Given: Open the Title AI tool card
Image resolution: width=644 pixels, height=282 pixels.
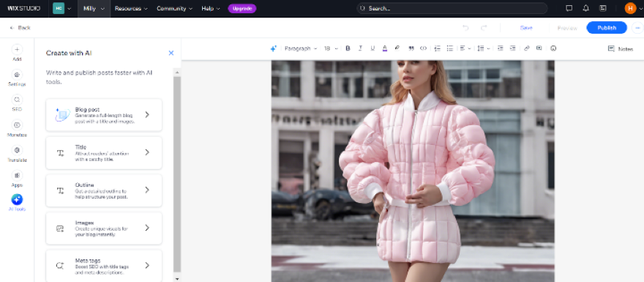Looking at the screenshot, I should tap(104, 152).
